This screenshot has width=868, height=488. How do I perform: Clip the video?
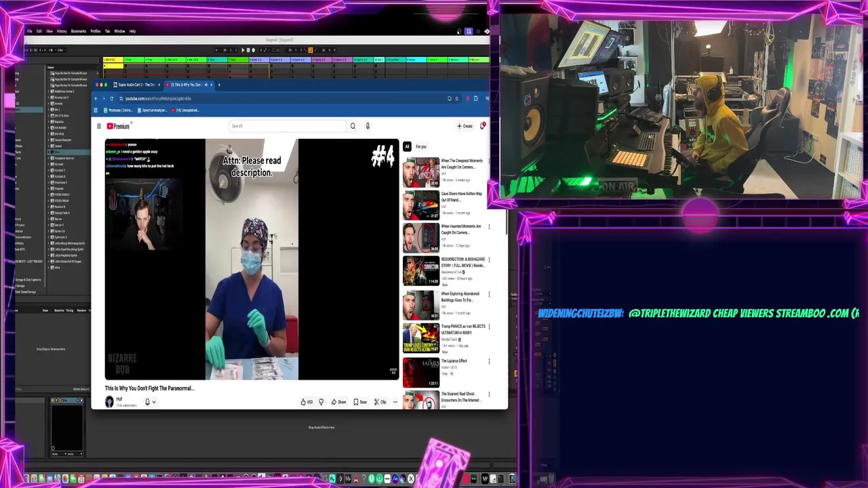point(380,402)
